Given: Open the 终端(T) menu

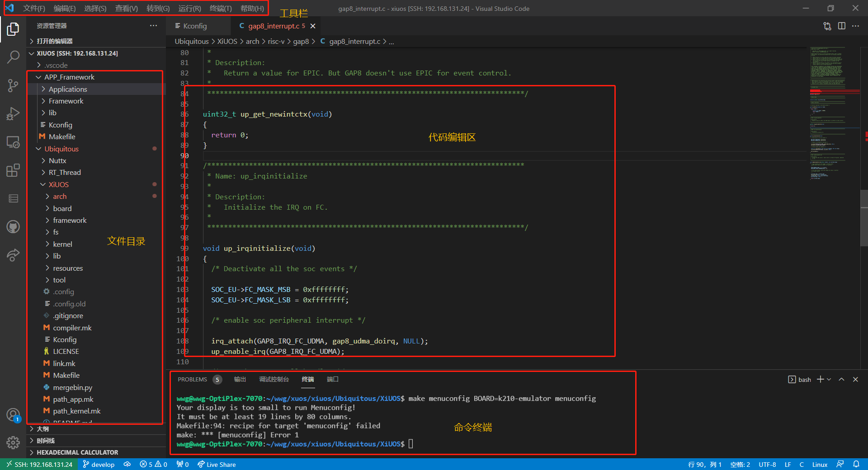Looking at the screenshot, I should pyautogui.click(x=221, y=9).
